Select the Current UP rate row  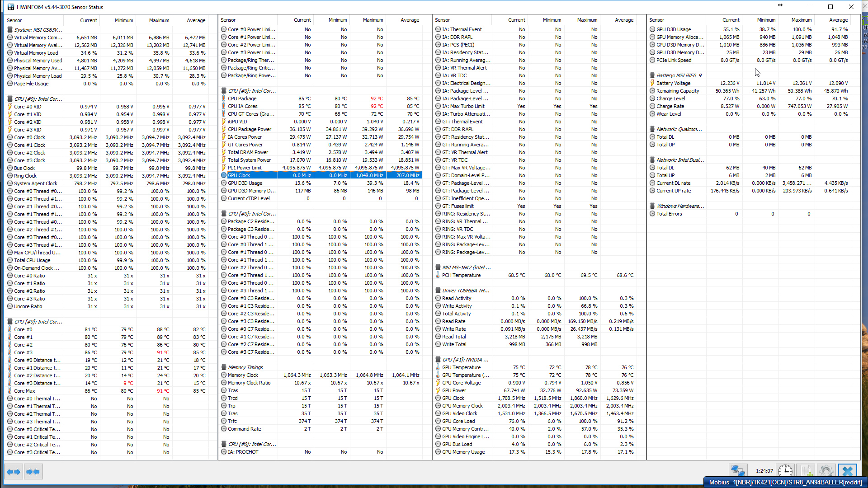pos(750,191)
